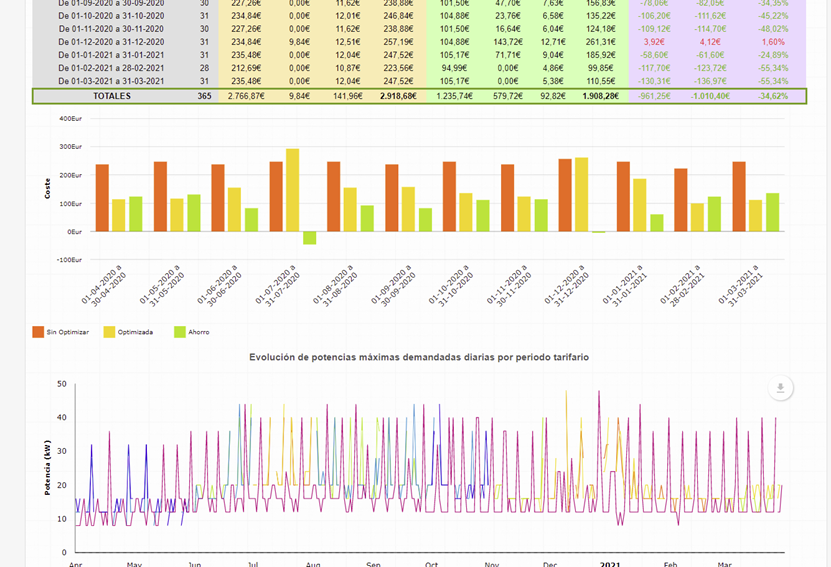Click the tall yellow July 2020 bar

pos(293,190)
